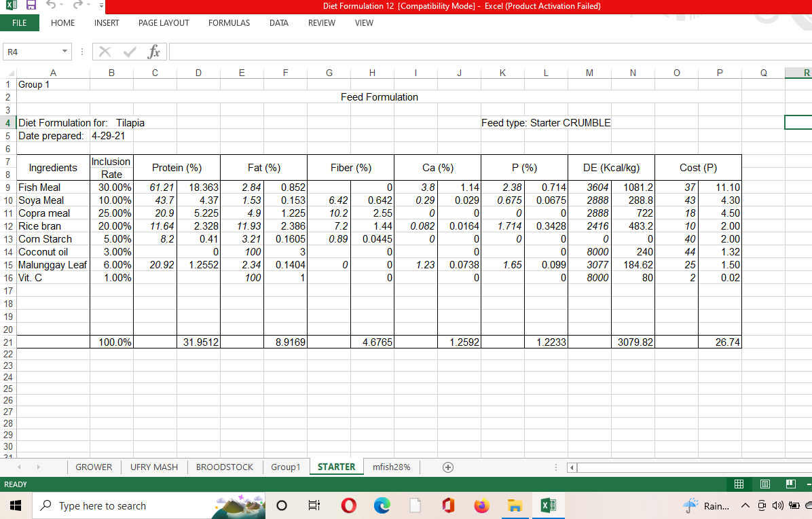Click the Excel application logo icon
Screen dimensions: 812x519
12,5
